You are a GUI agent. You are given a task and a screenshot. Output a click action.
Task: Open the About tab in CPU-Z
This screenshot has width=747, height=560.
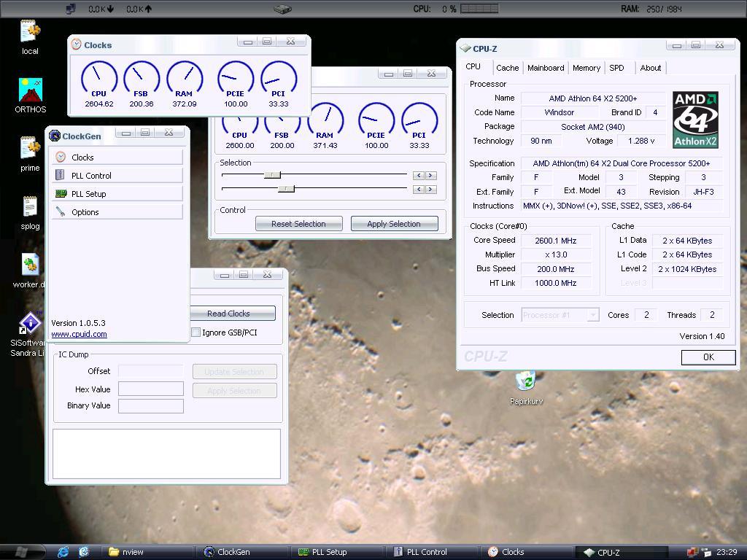pyautogui.click(x=650, y=68)
